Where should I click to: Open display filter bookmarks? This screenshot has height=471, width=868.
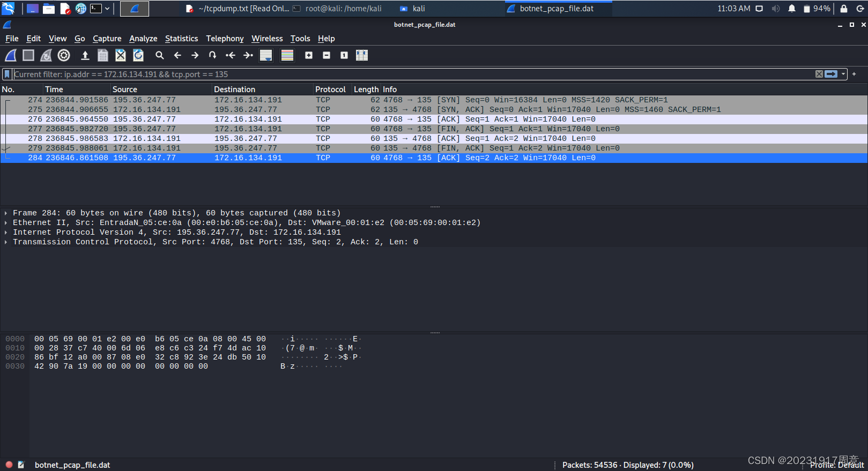point(8,74)
